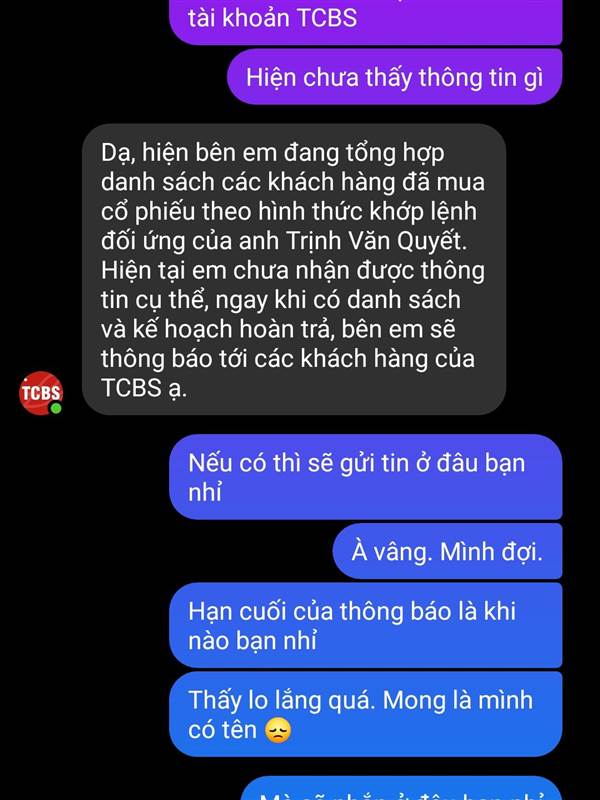Screen dimensions: 600x800
Task: Tap the sad face emoji
Action: pyautogui.click(x=278, y=731)
